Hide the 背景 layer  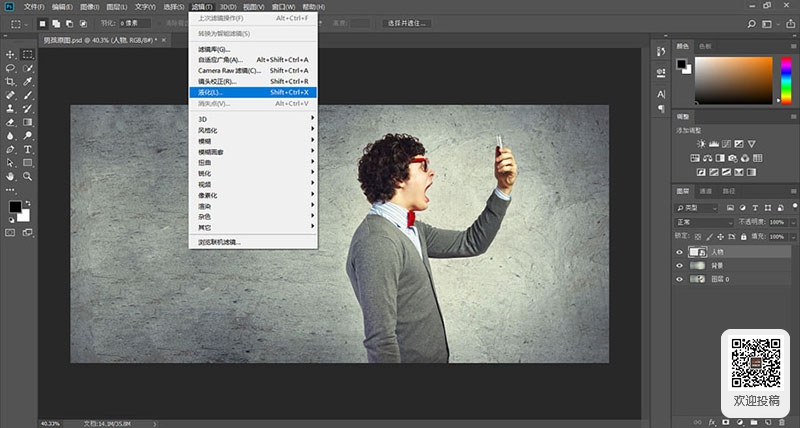pyautogui.click(x=679, y=266)
